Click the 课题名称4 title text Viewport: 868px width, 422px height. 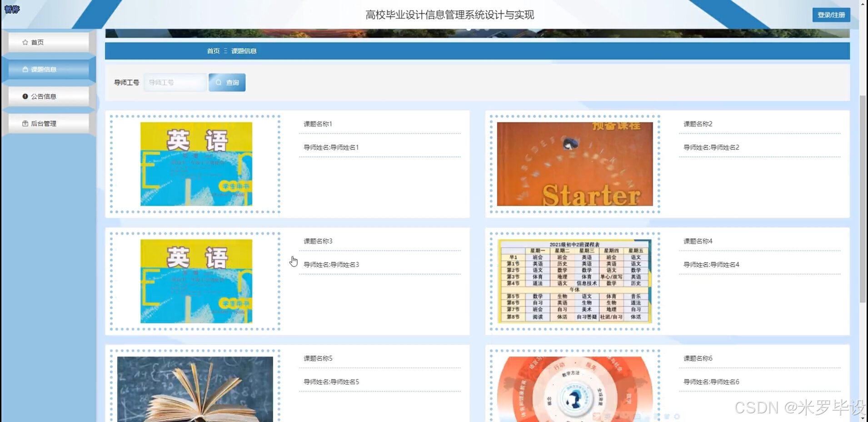[x=698, y=241]
